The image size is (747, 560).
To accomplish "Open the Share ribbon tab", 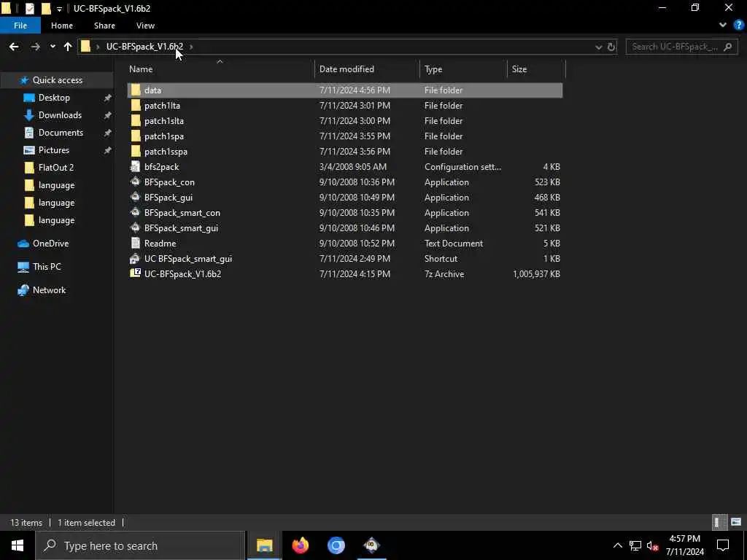I will pyautogui.click(x=104, y=26).
